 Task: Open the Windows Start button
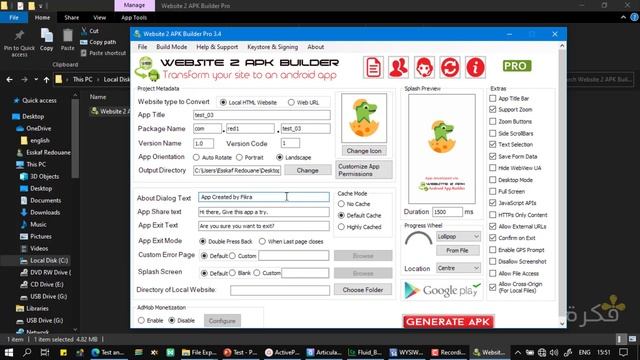coord(9,352)
